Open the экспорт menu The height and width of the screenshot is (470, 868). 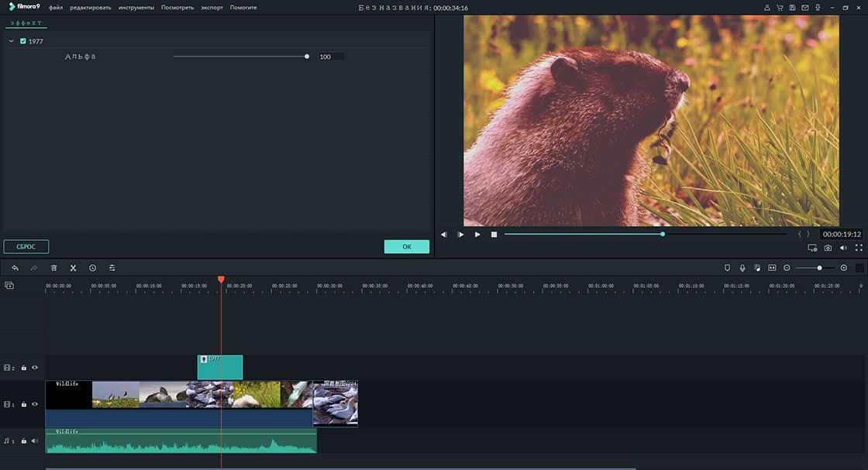(x=212, y=8)
